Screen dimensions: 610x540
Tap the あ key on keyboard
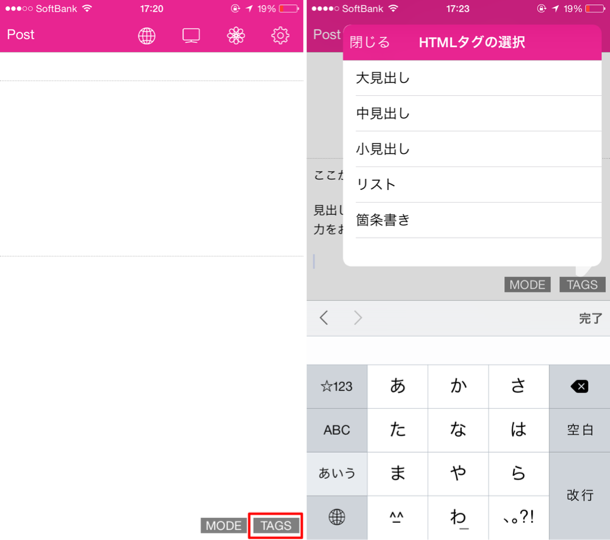pos(398,386)
